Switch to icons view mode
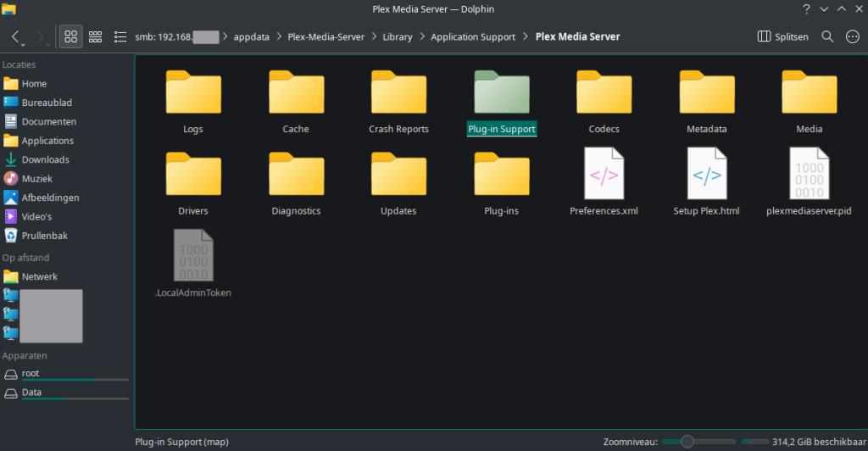Image resolution: width=868 pixels, height=451 pixels. click(71, 37)
